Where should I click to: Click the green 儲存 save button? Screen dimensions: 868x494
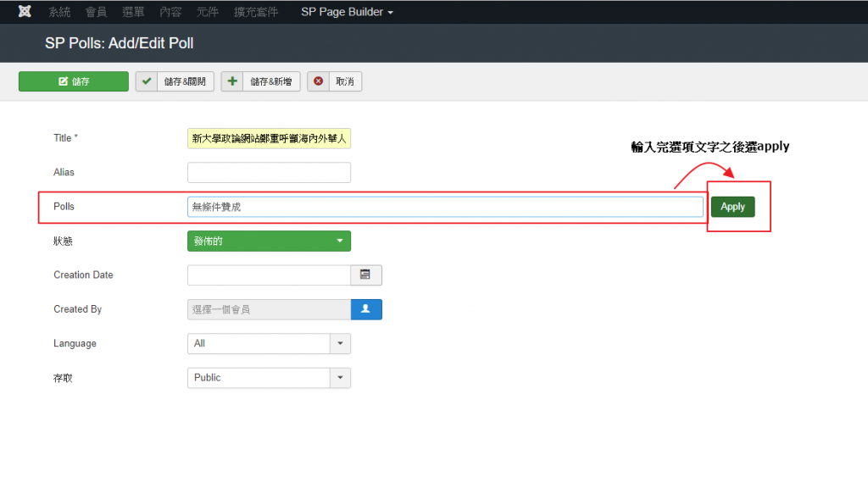coord(74,81)
